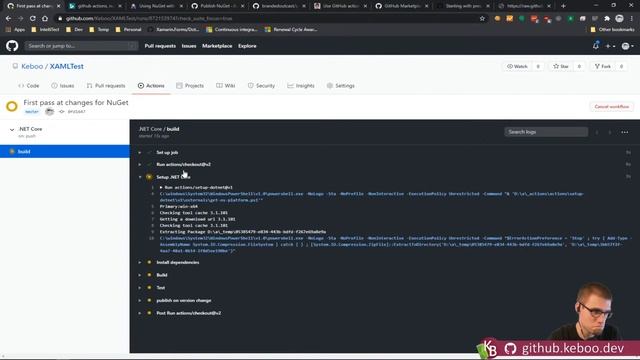Switch to the Security tab
Image resolution: width=640 pixels, height=360 pixels.
[261, 86]
